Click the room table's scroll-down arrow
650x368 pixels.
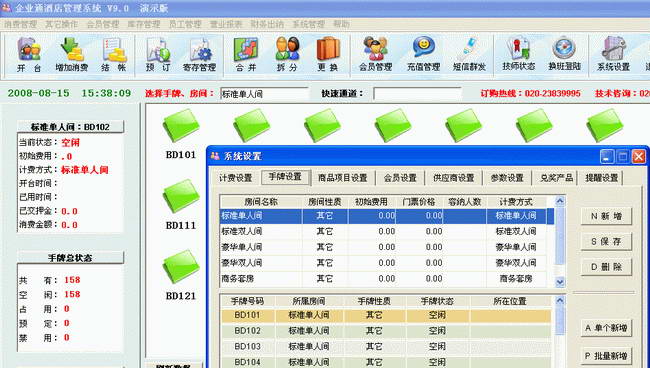pos(560,282)
